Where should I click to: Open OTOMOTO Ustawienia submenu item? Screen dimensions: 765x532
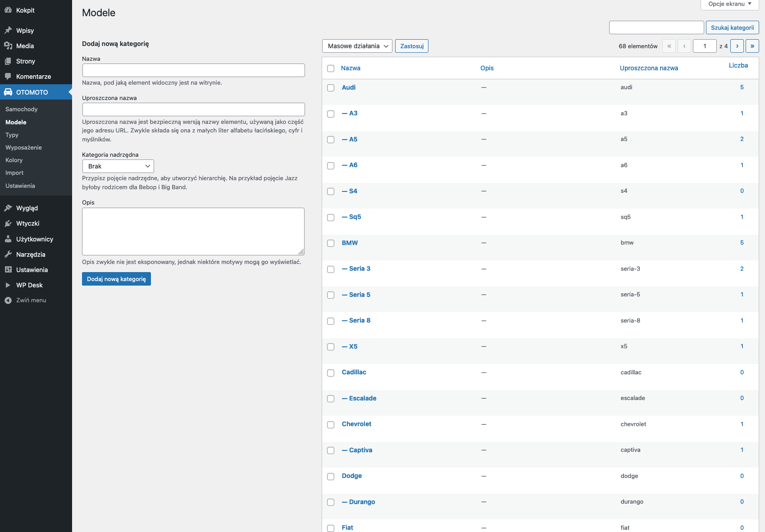tap(20, 186)
